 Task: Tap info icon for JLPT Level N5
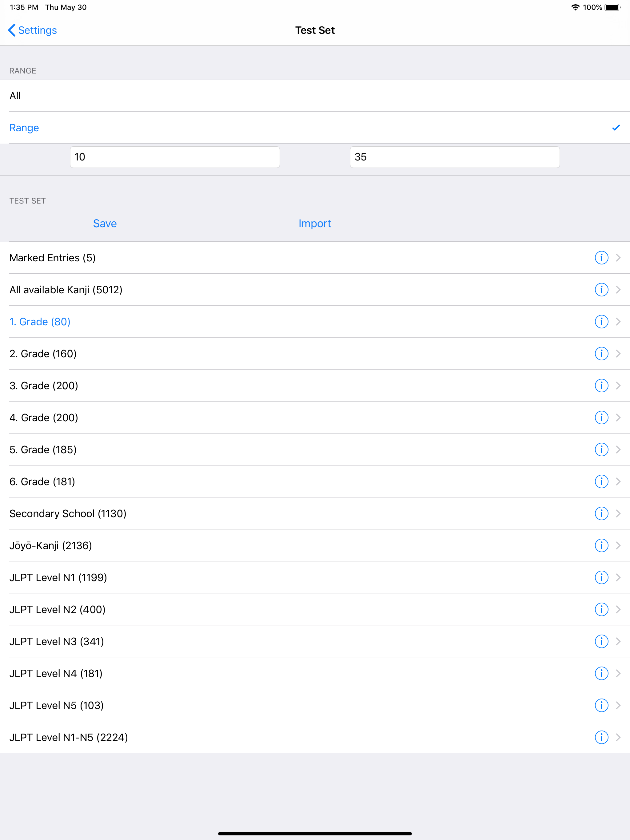point(601,705)
